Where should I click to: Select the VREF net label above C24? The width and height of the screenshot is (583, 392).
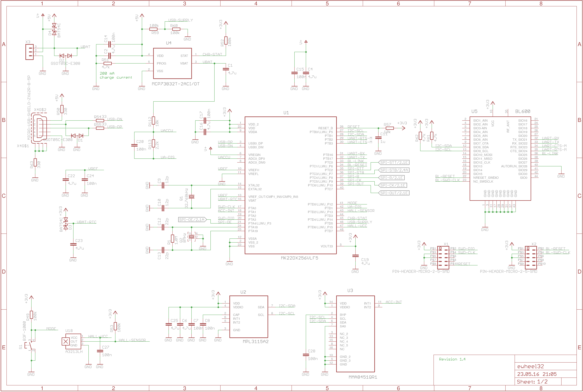93,169
